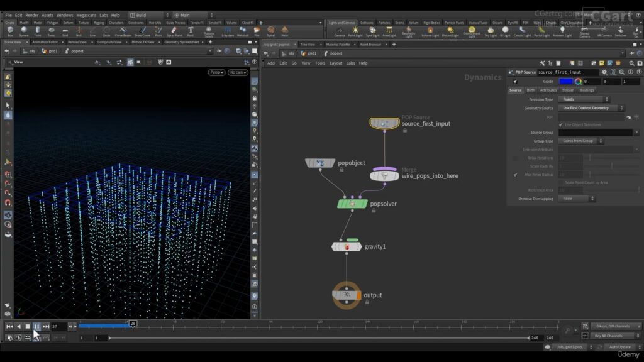Toggle the Max Relax Radius checkbox
Viewport: 644px width, 362px height.
(516, 175)
